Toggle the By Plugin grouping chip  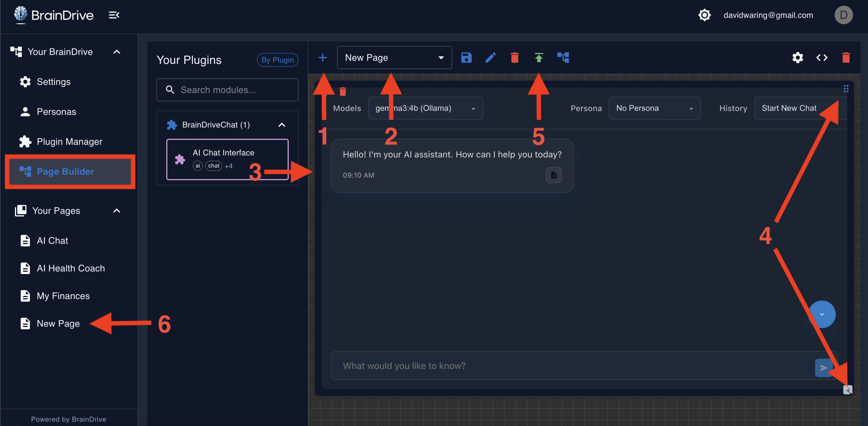(x=277, y=60)
